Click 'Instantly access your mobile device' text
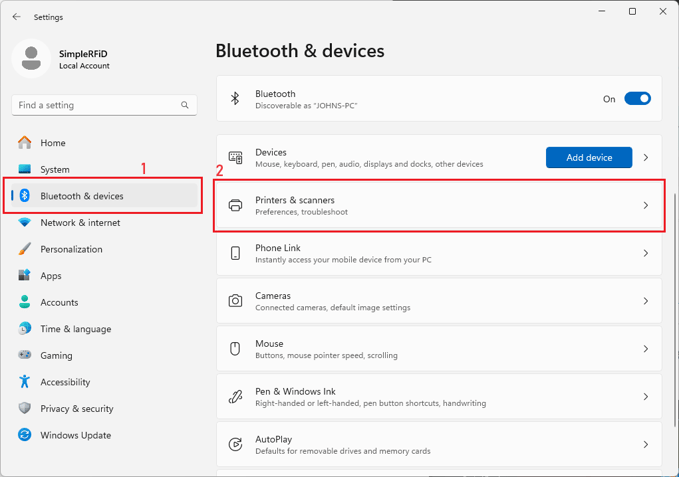679x477 pixels. [x=343, y=260]
